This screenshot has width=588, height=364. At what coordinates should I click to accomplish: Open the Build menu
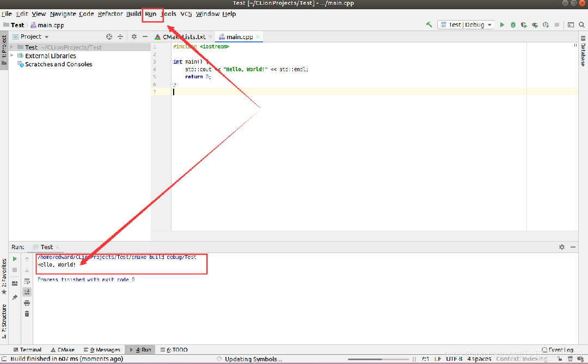(x=133, y=14)
